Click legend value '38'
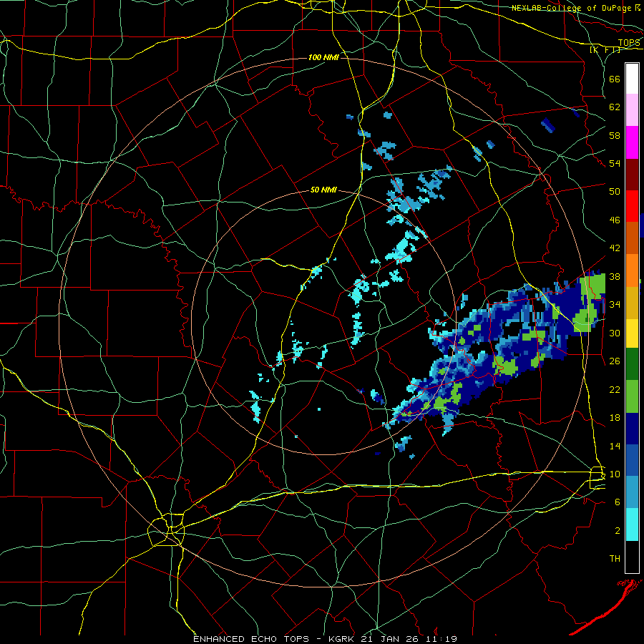 pos(615,276)
